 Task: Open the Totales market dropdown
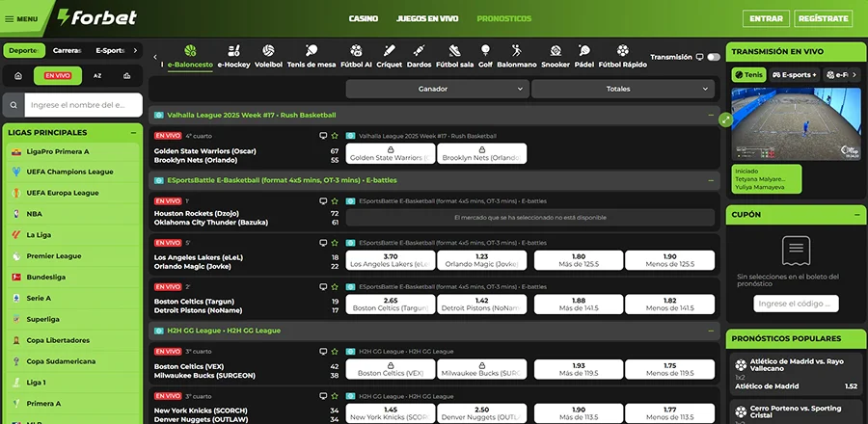tap(623, 89)
